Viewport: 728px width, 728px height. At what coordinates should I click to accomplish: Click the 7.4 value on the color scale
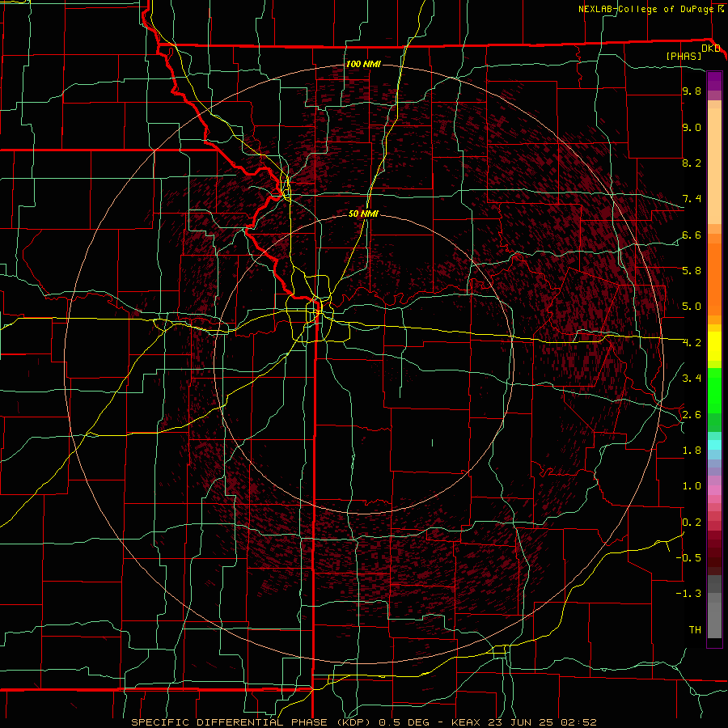point(692,199)
